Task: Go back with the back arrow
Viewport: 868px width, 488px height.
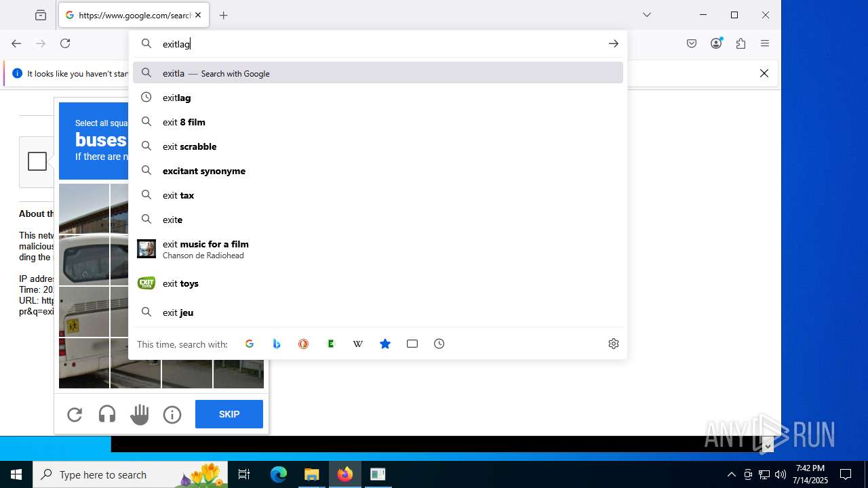Action: tap(16, 43)
